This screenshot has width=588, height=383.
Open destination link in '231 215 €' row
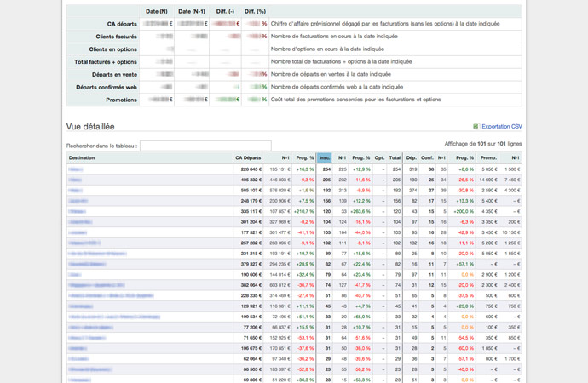tap(97, 254)
